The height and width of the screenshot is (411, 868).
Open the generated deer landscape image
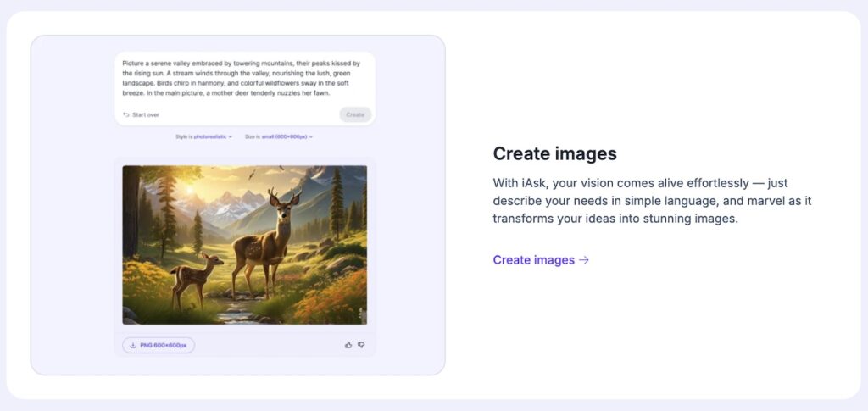click(245, 245)
